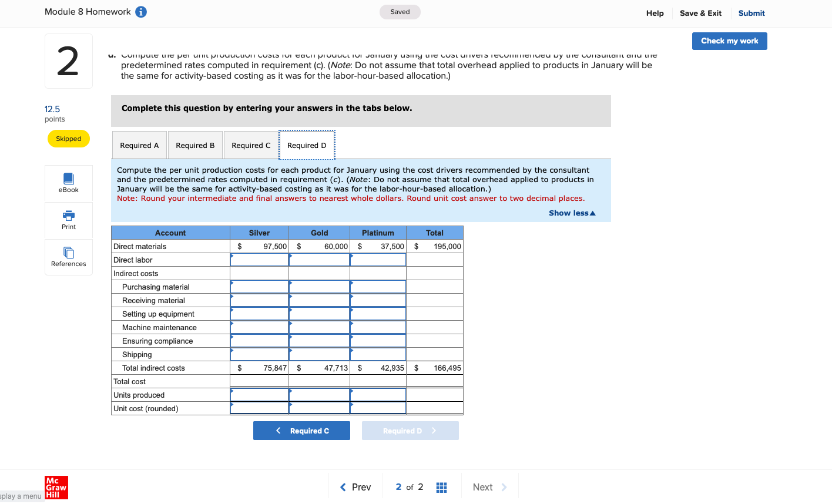The width and height of the screenshot is (832, 504).
Task: Click Save & Exit
Action: click(700, 13)
